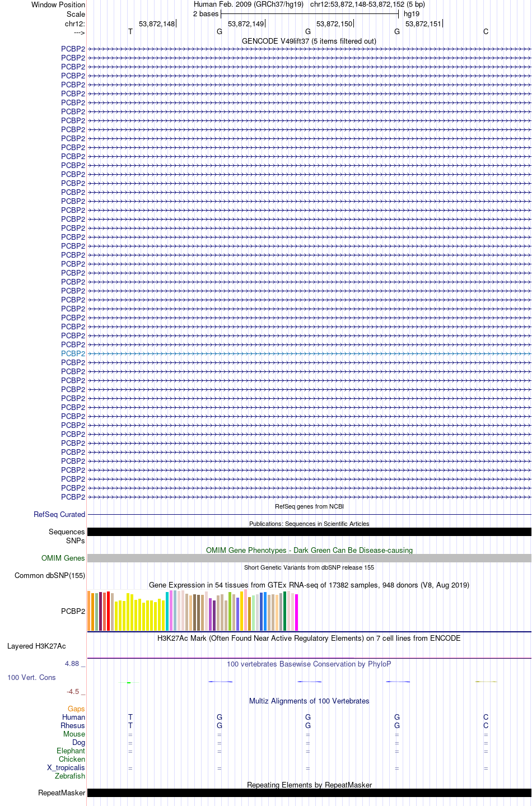Click the C base in Human row
The width and height of the screenshot is (532, 806).
486,718
